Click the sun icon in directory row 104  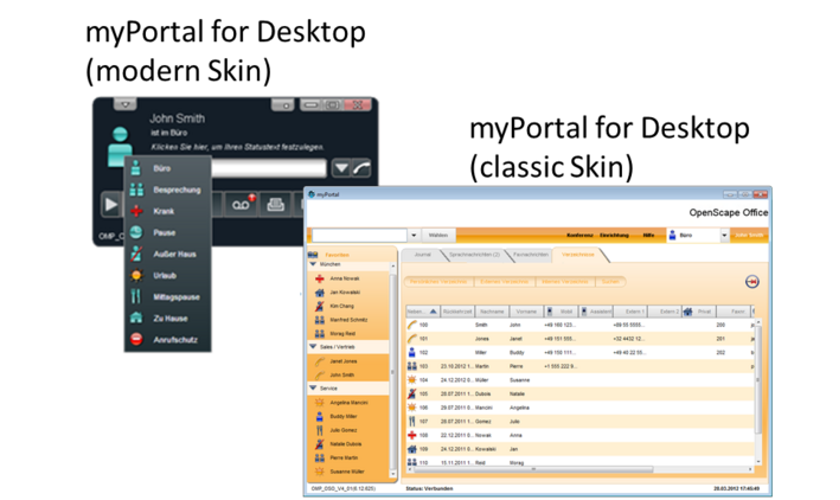pyautogui.click(x=411, y=380)
